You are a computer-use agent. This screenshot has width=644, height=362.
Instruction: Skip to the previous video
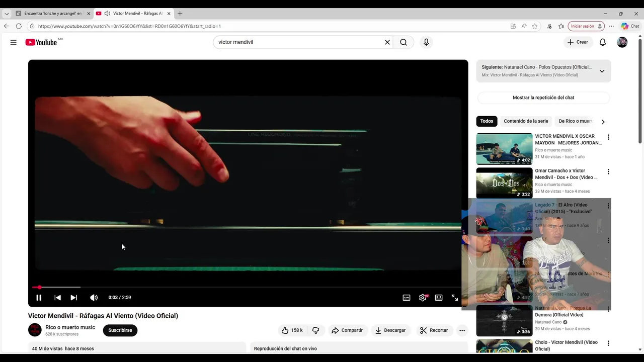point(57,298)
